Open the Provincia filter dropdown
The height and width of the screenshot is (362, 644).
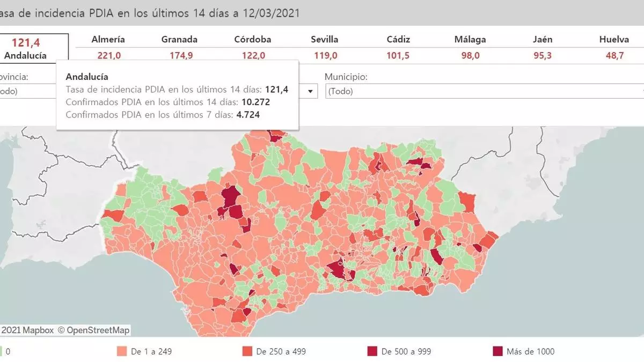[27, 91]
